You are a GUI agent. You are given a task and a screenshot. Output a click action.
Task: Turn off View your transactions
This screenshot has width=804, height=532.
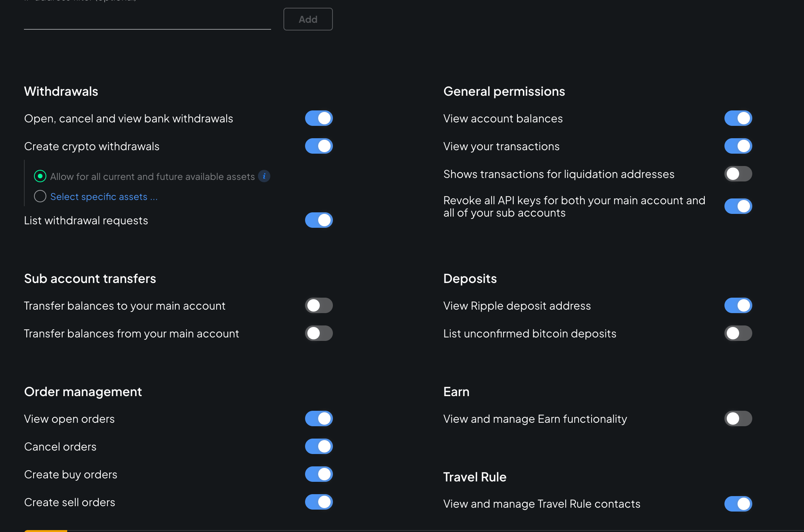click(738, 146)
